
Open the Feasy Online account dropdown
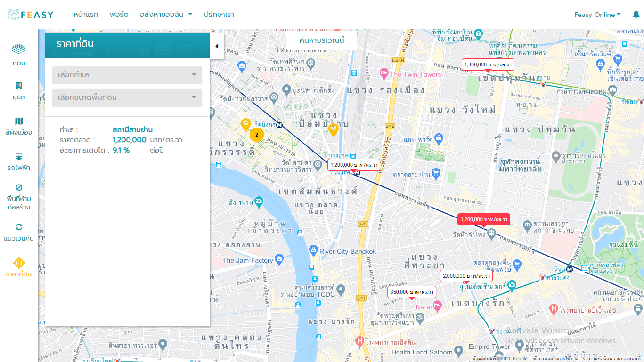click(x=597, y=15)
